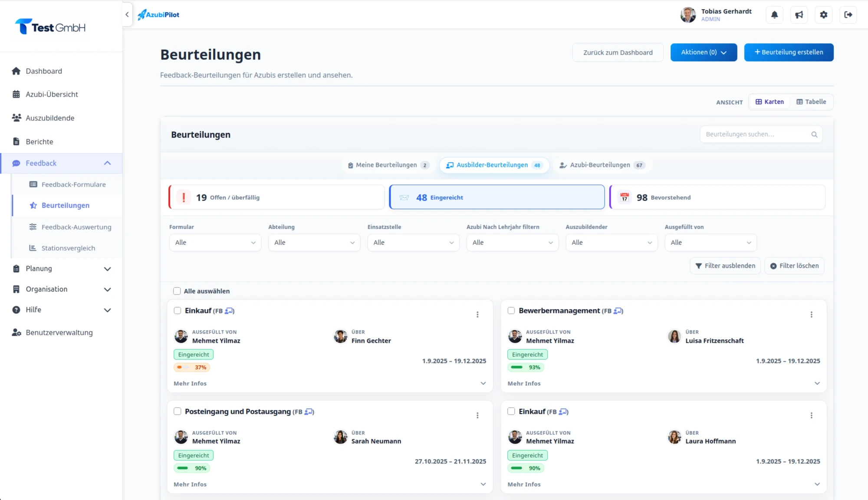
Task: Click the Benutzerverwaltung user-gear icon
Action: (16, 332)
